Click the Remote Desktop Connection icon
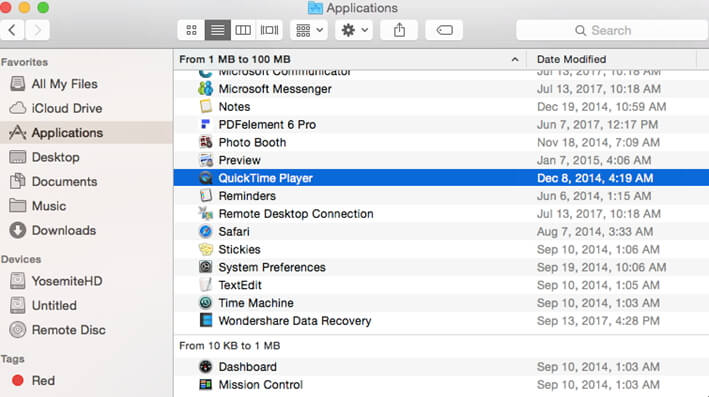The image size is (709, 397). 205,213
